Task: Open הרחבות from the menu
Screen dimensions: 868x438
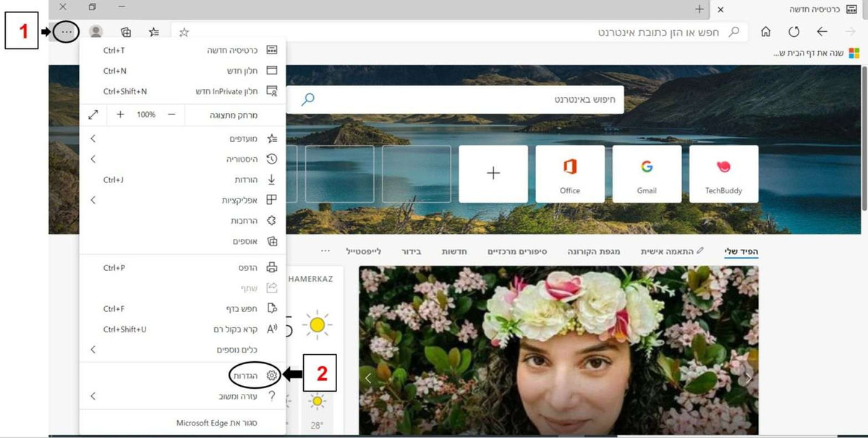Action: point(182,220)
